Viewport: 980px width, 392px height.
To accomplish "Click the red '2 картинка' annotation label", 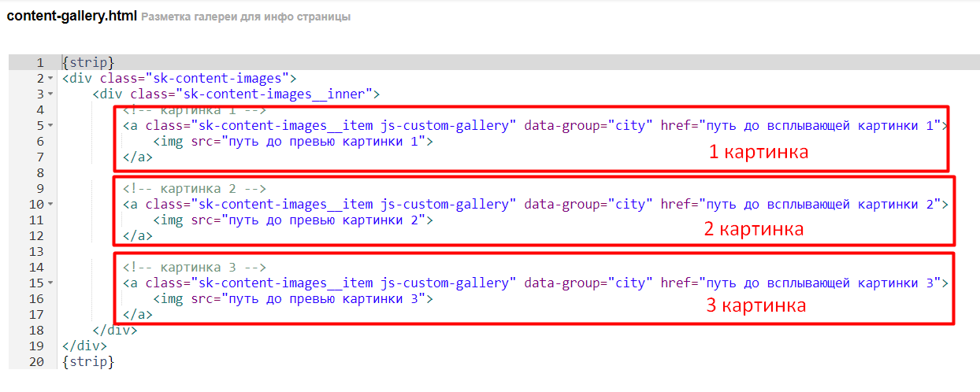I will 754,230.
